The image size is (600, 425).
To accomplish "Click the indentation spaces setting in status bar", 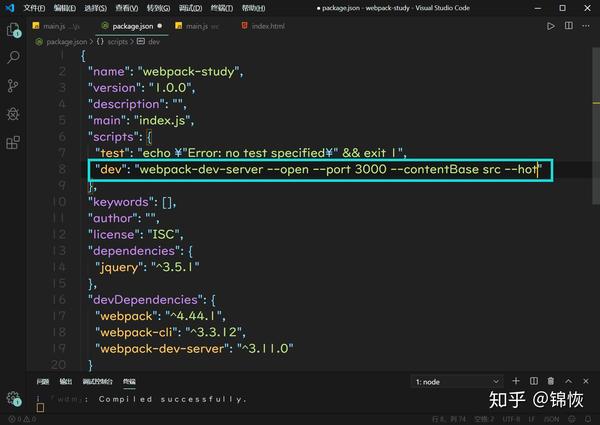I will [484, 419].
